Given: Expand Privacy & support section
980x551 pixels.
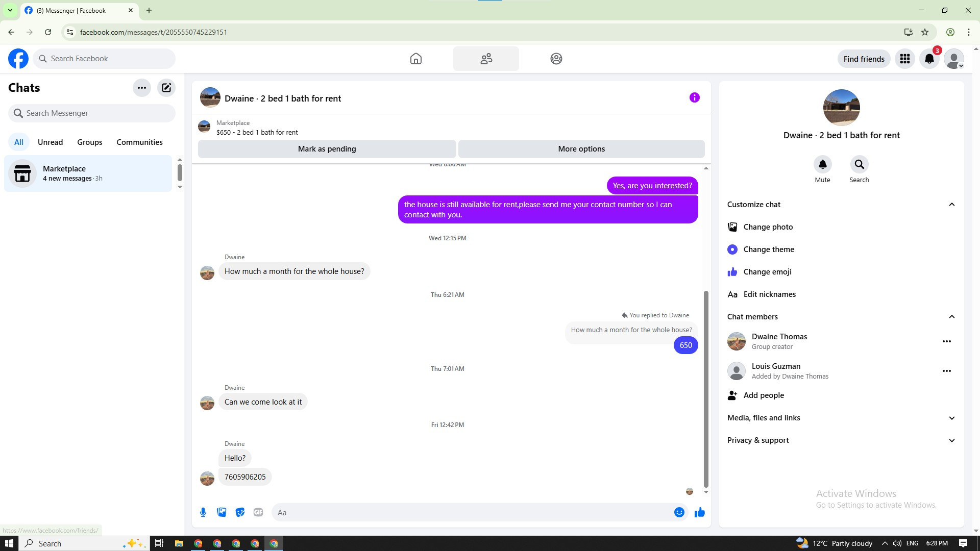Looking at the screenshot, I should pyautogui.click(x=841, y=440).
